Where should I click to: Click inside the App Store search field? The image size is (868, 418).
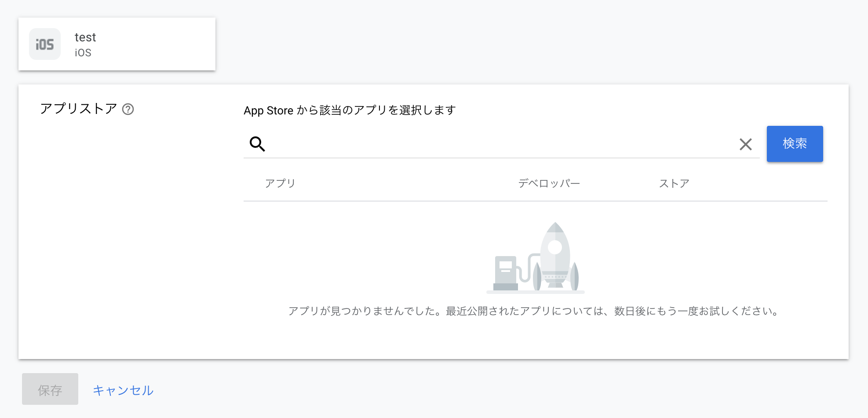(484, 144)
